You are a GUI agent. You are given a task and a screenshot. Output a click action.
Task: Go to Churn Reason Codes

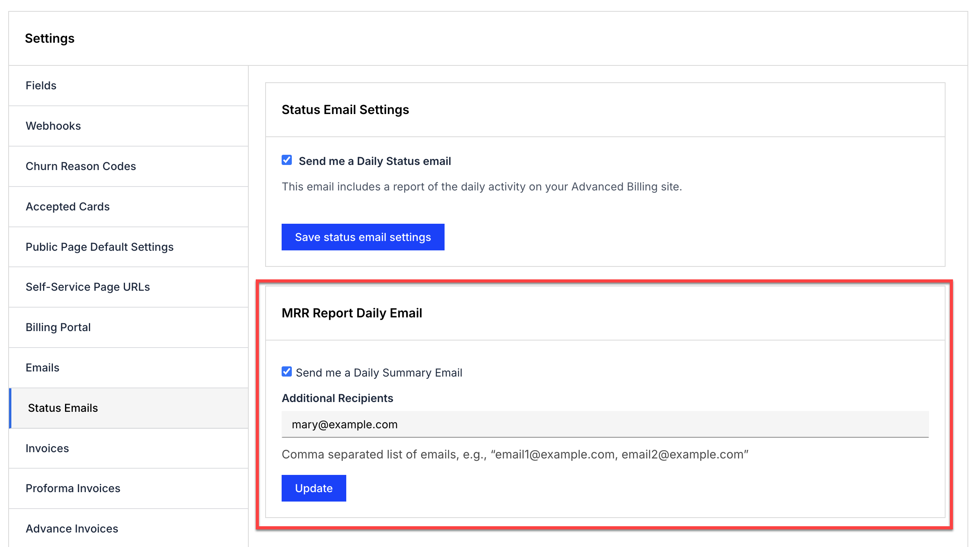coord(128,166)
